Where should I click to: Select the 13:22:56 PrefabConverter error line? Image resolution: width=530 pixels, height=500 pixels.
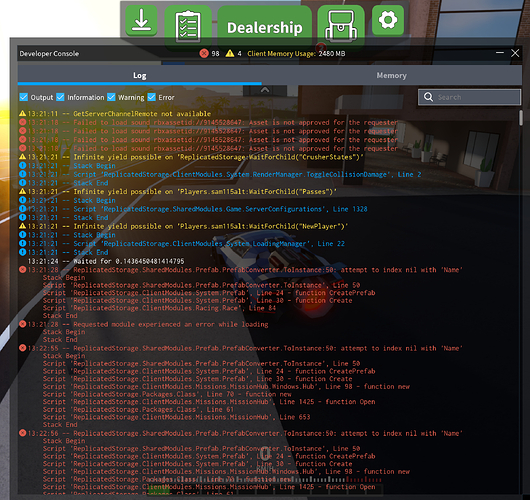click(241, 433)
